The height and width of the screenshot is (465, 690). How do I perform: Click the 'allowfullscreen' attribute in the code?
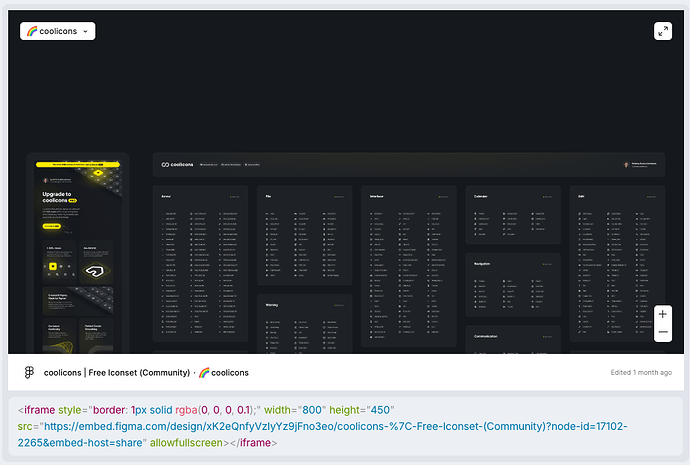186,443
